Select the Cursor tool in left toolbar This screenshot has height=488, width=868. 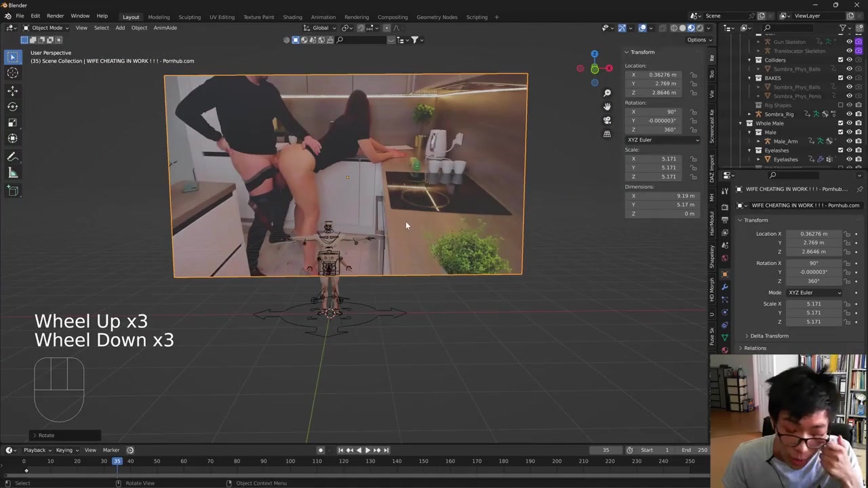[x=12, y=73]
